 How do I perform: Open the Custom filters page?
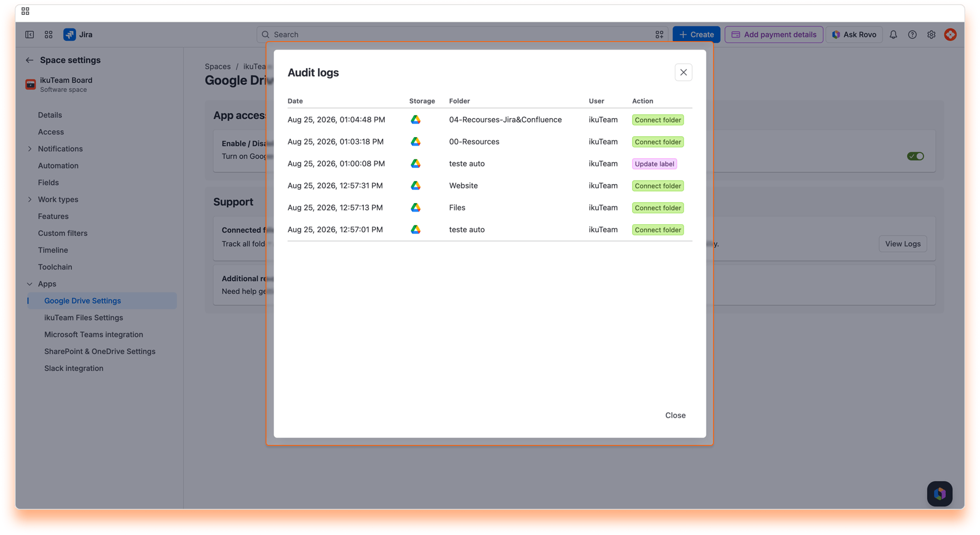63,233
